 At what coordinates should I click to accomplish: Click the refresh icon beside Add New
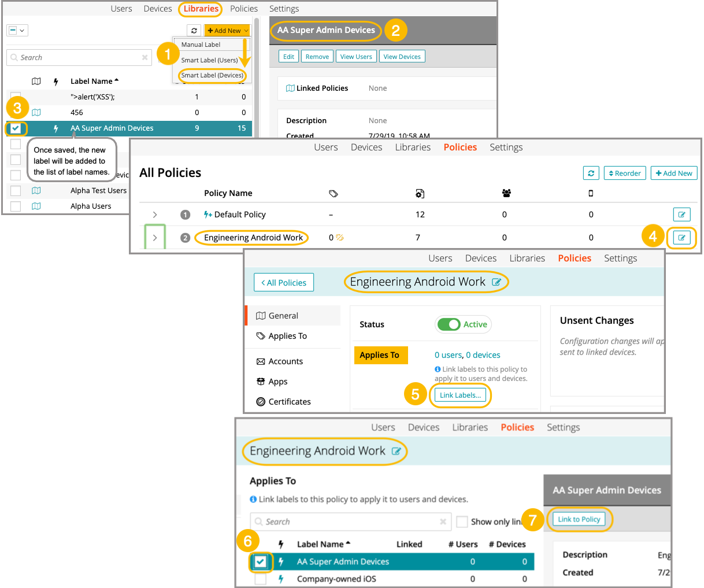pos(194,31)
